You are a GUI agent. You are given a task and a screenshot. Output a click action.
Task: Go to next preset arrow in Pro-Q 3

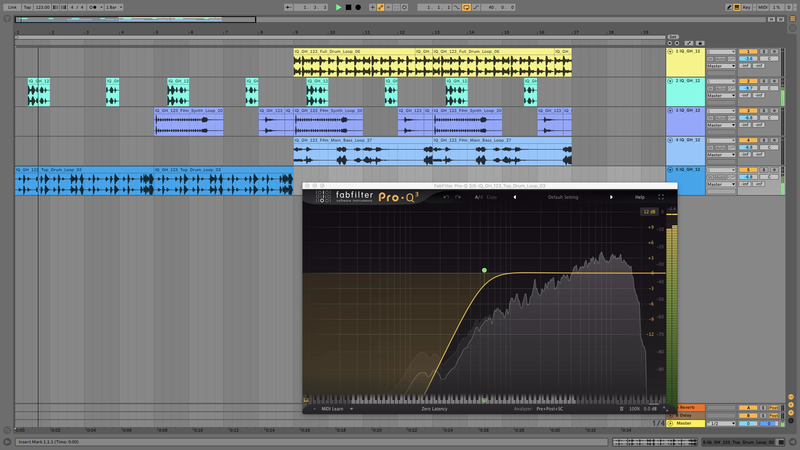click(x=611, y=197)
